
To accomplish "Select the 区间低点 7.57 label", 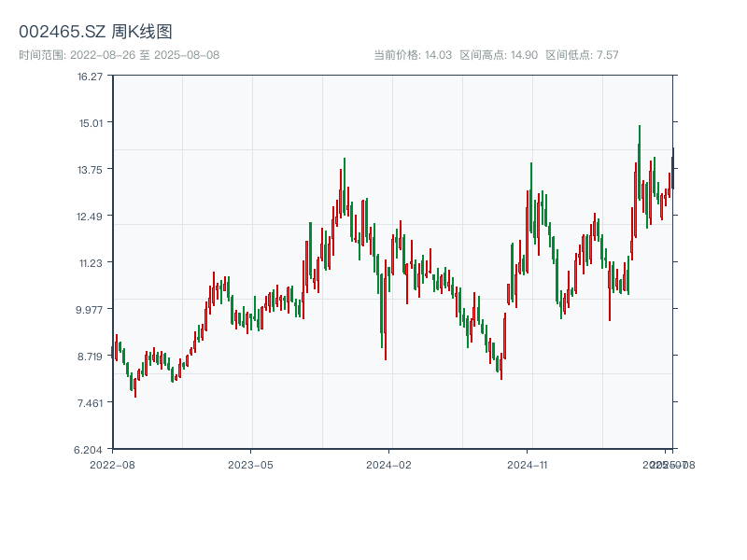I will tap(582, 55).
